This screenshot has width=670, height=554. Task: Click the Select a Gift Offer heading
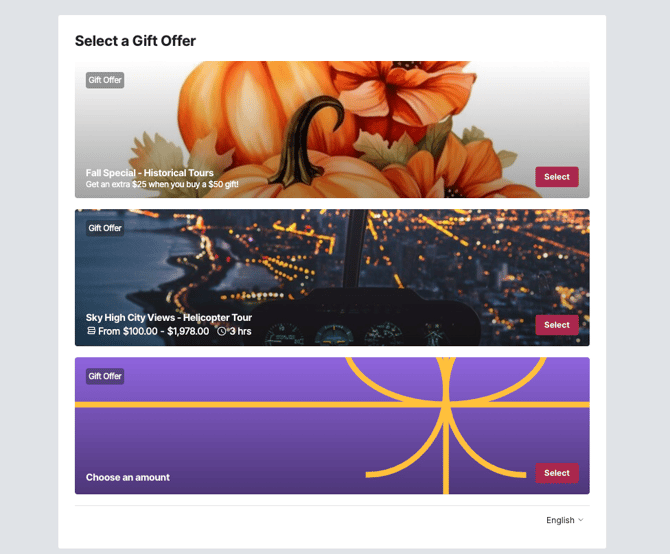(135, 41)
